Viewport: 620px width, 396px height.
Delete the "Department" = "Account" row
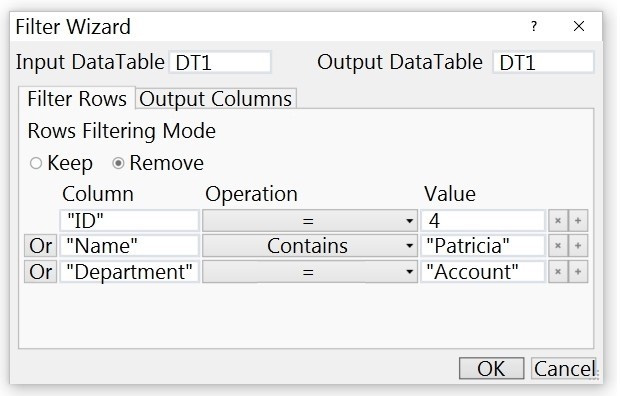click(x=558, y=272)
